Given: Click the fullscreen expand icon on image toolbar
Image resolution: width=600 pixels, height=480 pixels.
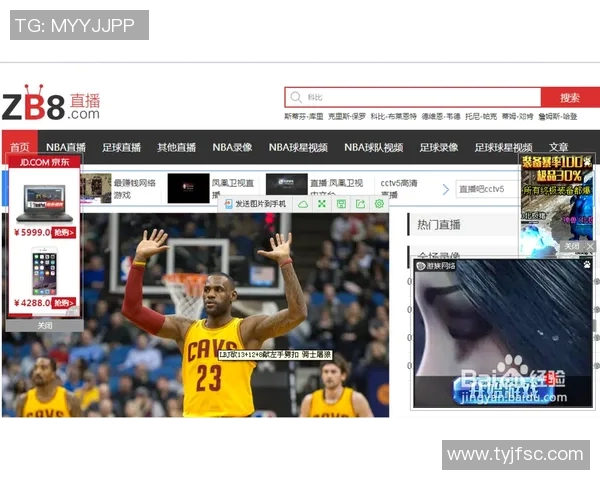Looking at the screenshot, I should 322,204.
